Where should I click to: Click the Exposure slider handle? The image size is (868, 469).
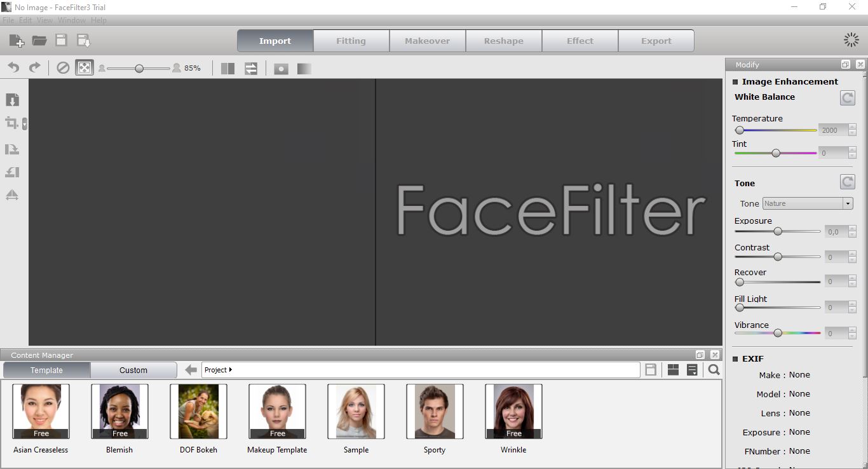point(778,231)
